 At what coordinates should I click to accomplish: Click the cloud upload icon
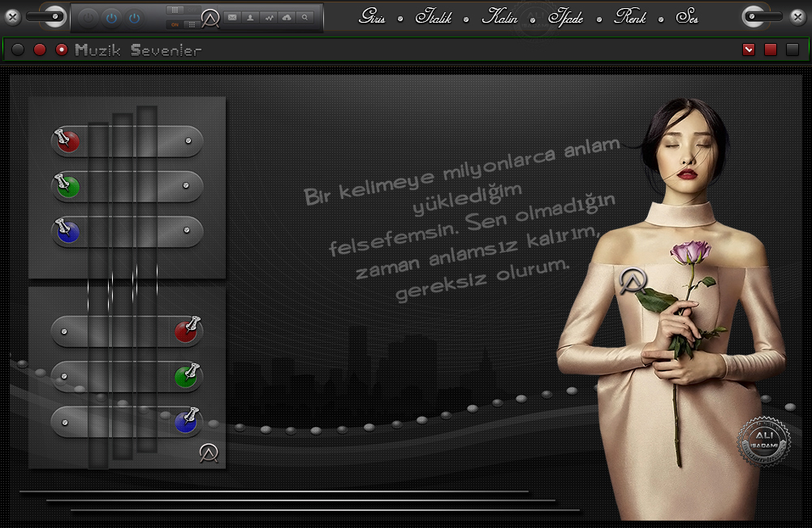(x=286, y=16)
